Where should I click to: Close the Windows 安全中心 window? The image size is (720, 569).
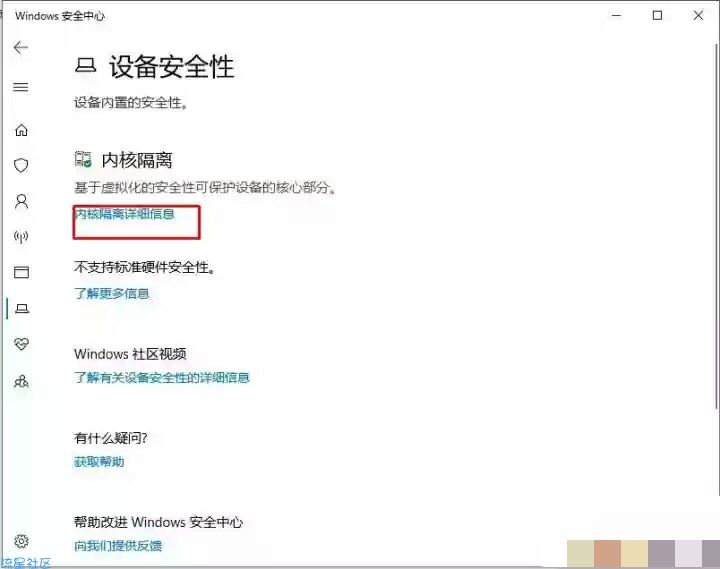[x=698, y=16]
